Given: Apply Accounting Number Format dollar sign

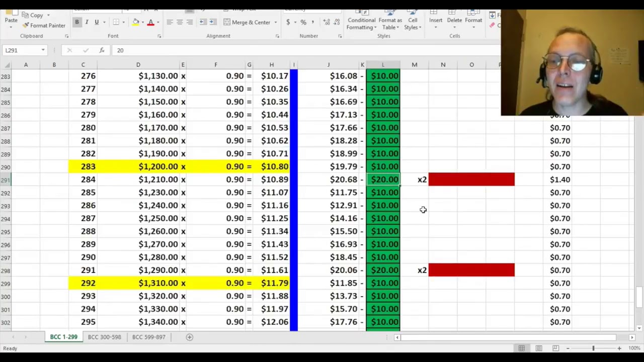Looking at the screenshot, I should (288, 22).
